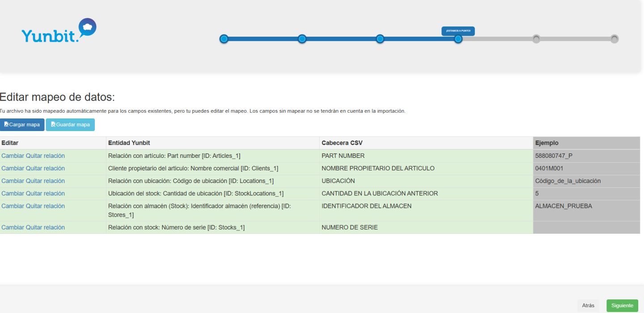This screenshot has width=644, height=313.
Task: Go back with the Atrás button
Action: [588, 305]
